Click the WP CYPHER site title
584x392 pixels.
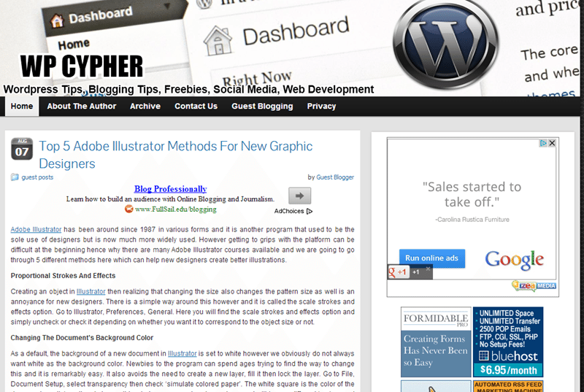(82, 66)
